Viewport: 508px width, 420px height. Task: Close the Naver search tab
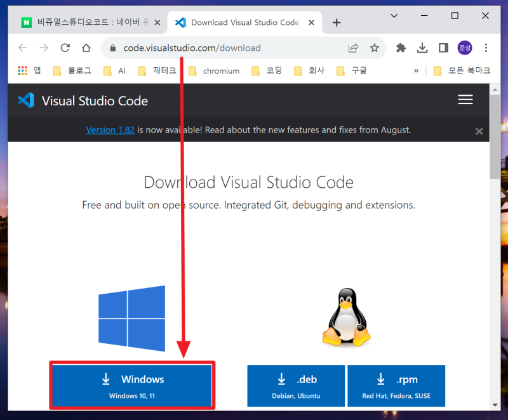(x=157, y=23)
